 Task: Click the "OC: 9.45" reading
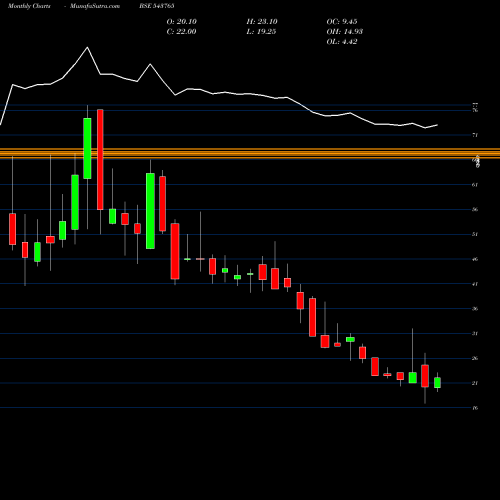point(342,22)
